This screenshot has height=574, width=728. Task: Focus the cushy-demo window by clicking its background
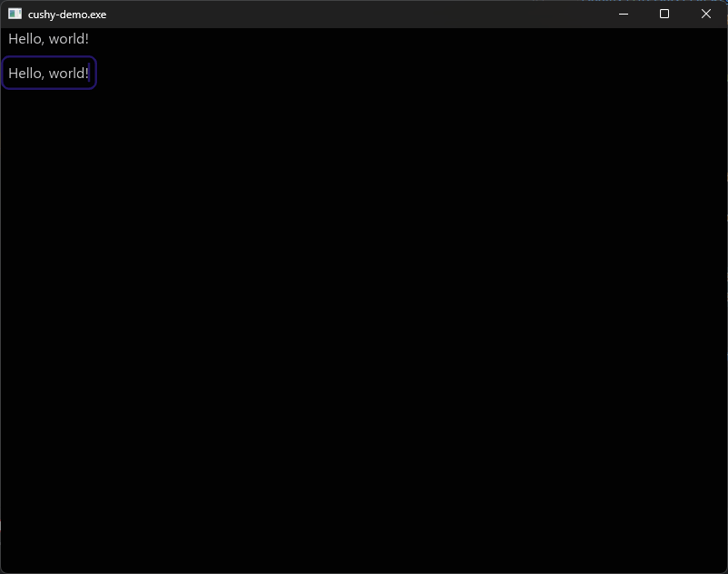[x=363, y=363]
